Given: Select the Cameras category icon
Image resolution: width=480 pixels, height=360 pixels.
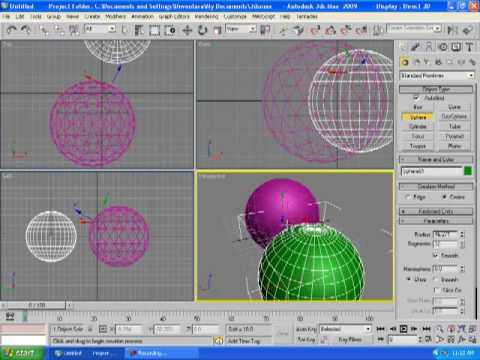Looking at the screenshot, I should pyautogui.click(x=438, y=62).
